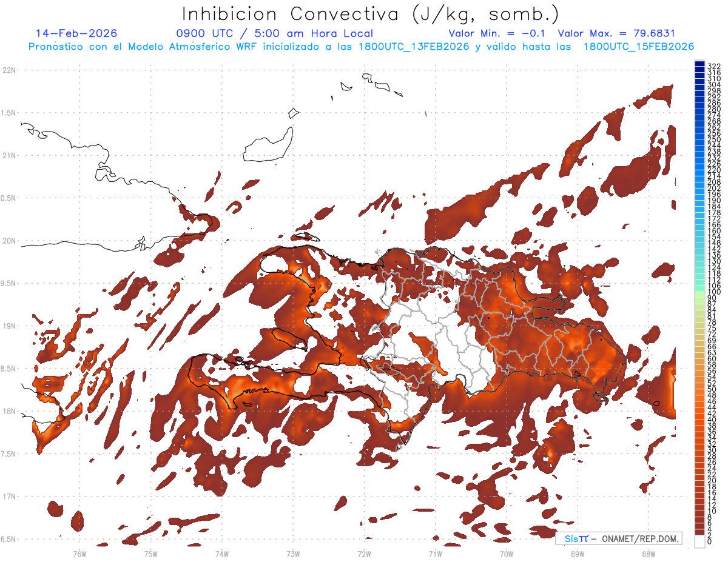Screen dimensions: 728x562
Task: Click the '71W' longitude label
Action: tap(435, 554)
